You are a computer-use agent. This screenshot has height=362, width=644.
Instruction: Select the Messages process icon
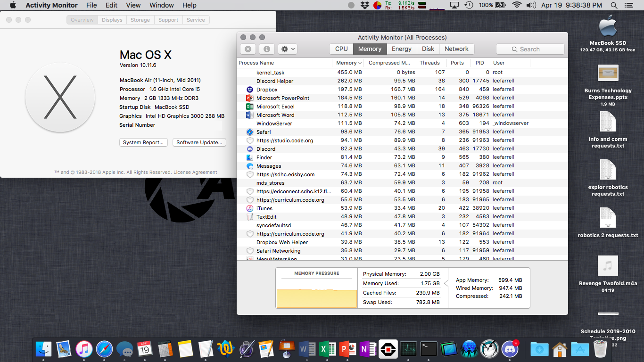pos(250,166)
